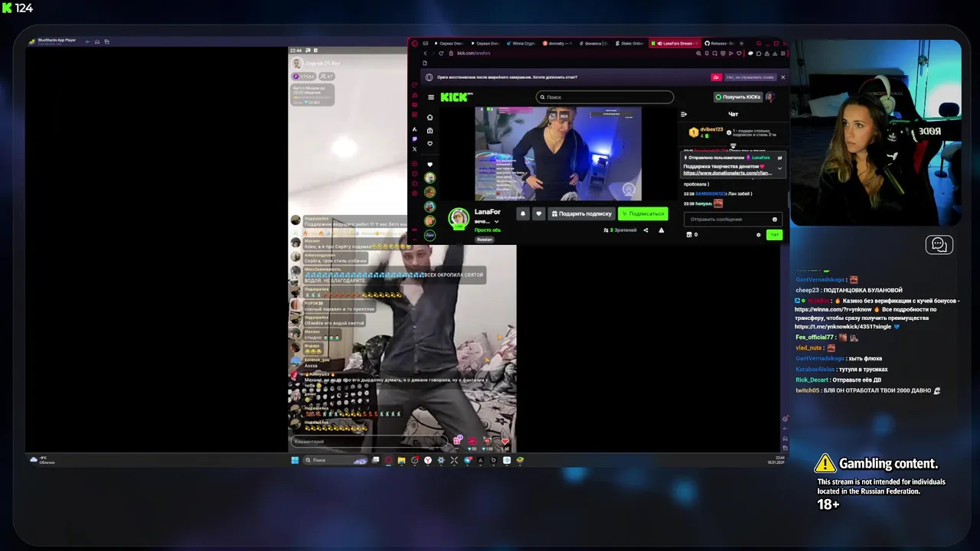
Task: Open the BlueStacks icon in the taskbar
Action: (x=520, y=460)
